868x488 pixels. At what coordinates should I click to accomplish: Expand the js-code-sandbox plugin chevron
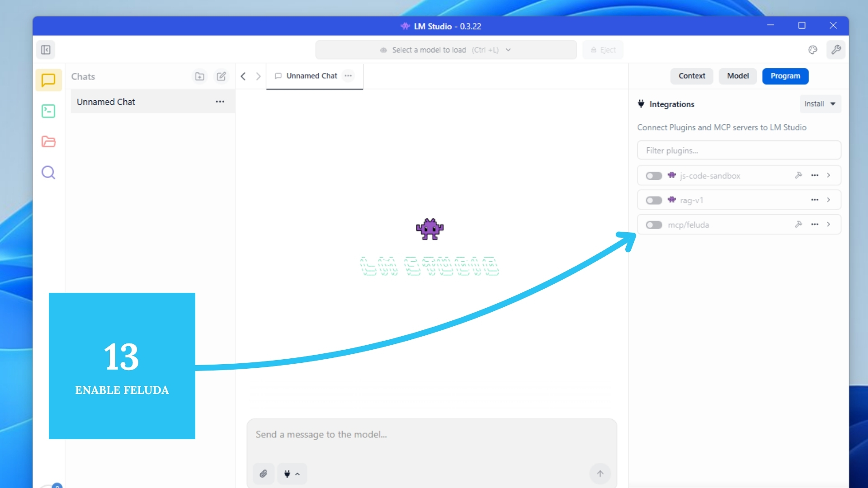(829, 175)
